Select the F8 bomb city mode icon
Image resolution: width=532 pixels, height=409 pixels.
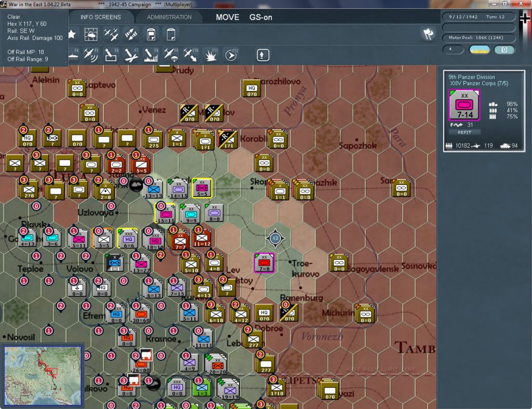151,55
